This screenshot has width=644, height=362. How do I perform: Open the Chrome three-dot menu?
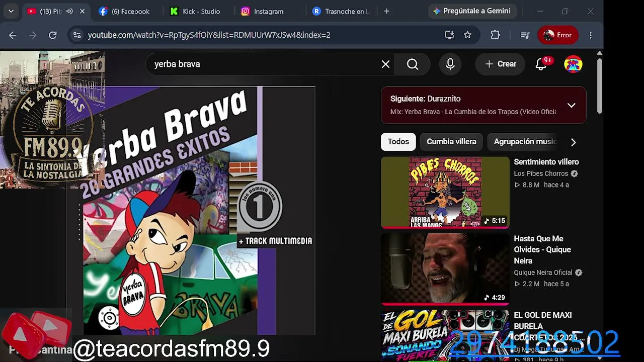coord(591,35)
